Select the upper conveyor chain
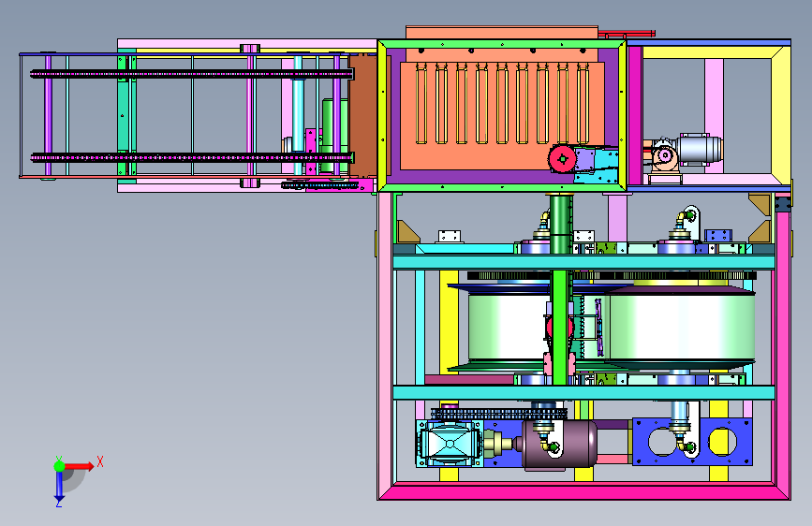 point(192,74)
